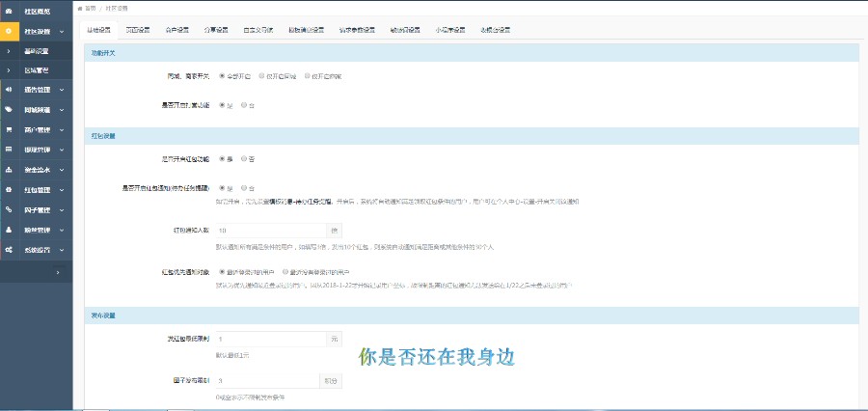
Task: Choose first radio option for 红包优先通知对象
Action: pyautogui.click(x=223, y=272)
